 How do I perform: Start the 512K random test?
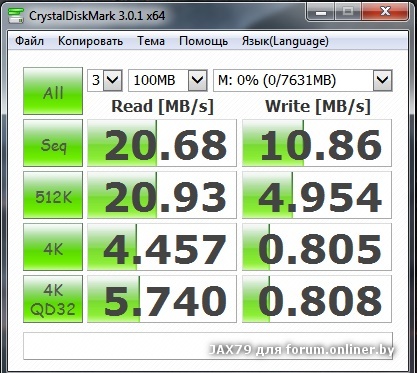(x=53, y=195)
